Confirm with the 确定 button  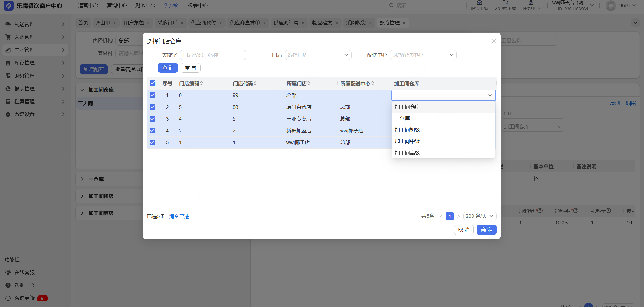tap(486, 230)
